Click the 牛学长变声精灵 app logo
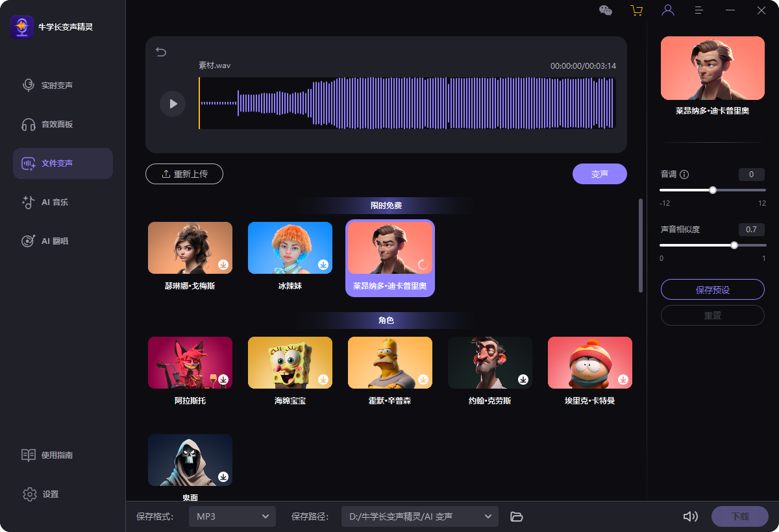 (x=22, y=27)
